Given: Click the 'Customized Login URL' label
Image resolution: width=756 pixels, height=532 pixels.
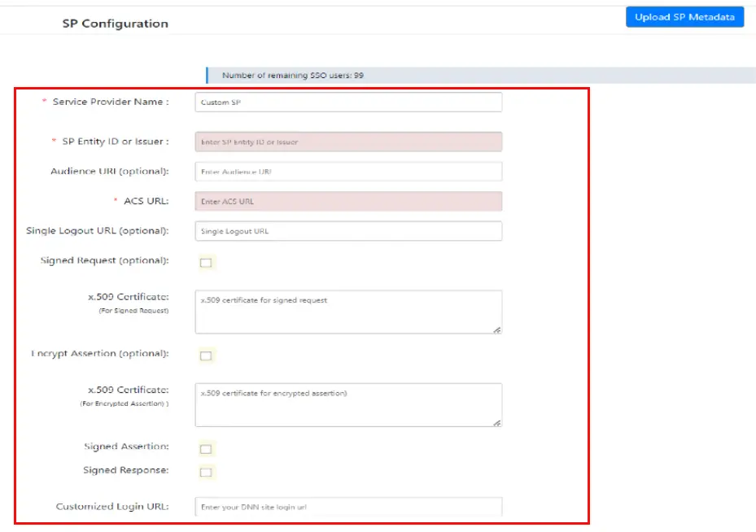Looking at the screenshot, I should click(112, 507).
